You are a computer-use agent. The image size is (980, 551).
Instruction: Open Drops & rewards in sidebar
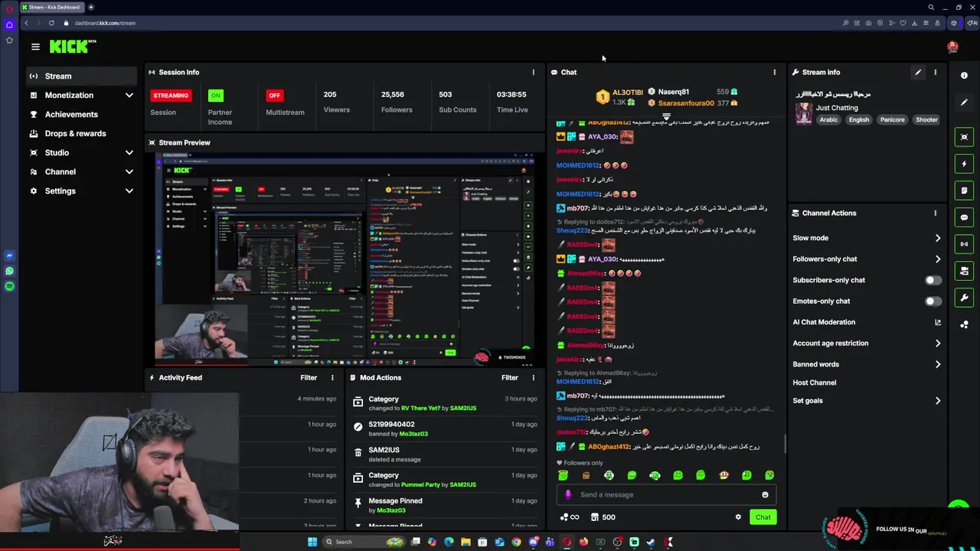click(82, 134)
